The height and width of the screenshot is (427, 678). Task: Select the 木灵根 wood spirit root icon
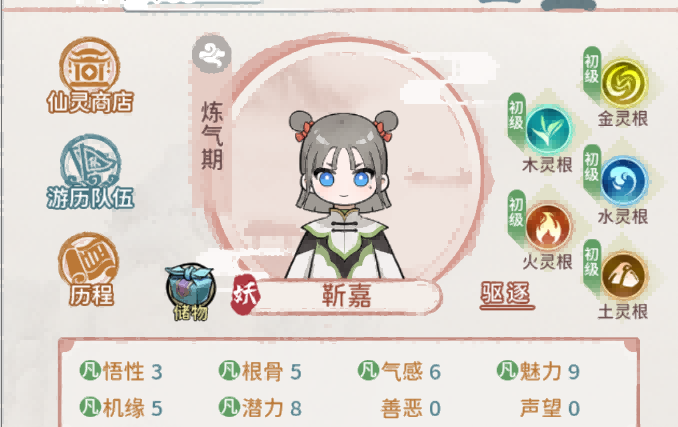point(548,130)
